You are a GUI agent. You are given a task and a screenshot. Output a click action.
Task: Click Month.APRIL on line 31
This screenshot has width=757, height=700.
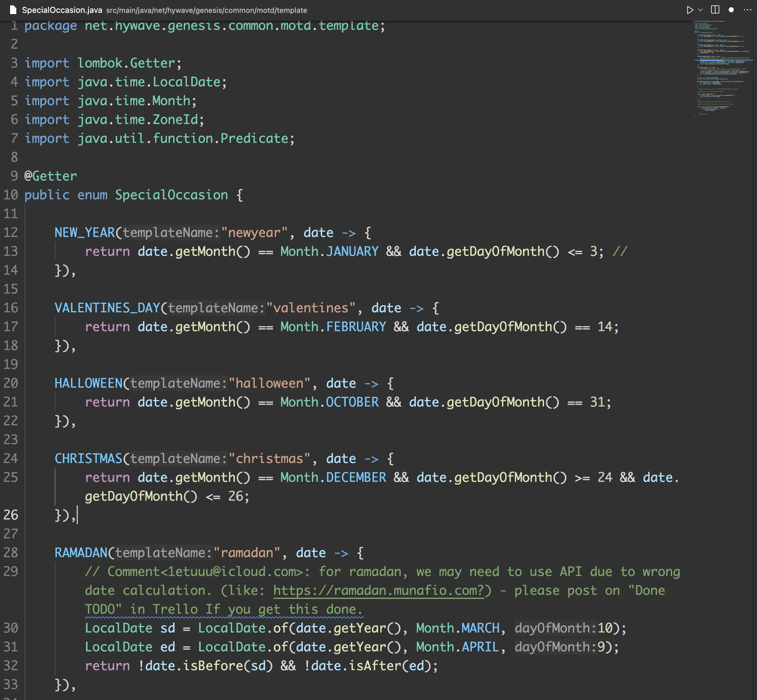458,647
